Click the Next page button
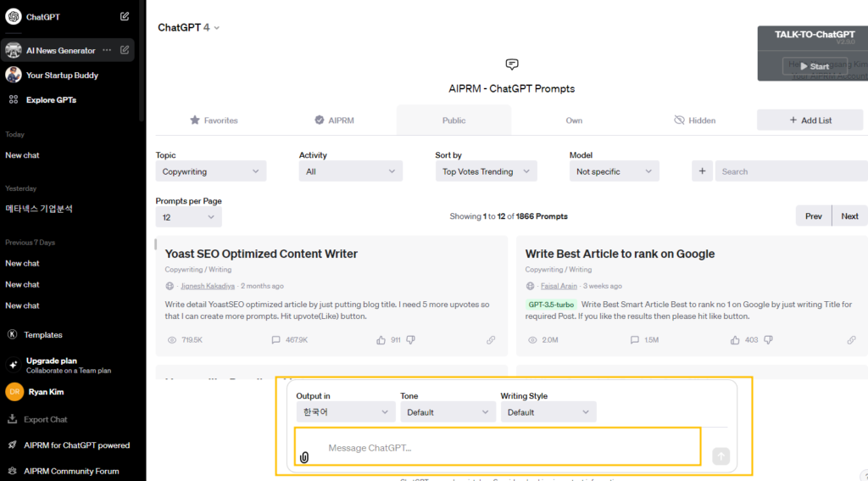Viewport: 868px width, 481px height. pos(849,216)
